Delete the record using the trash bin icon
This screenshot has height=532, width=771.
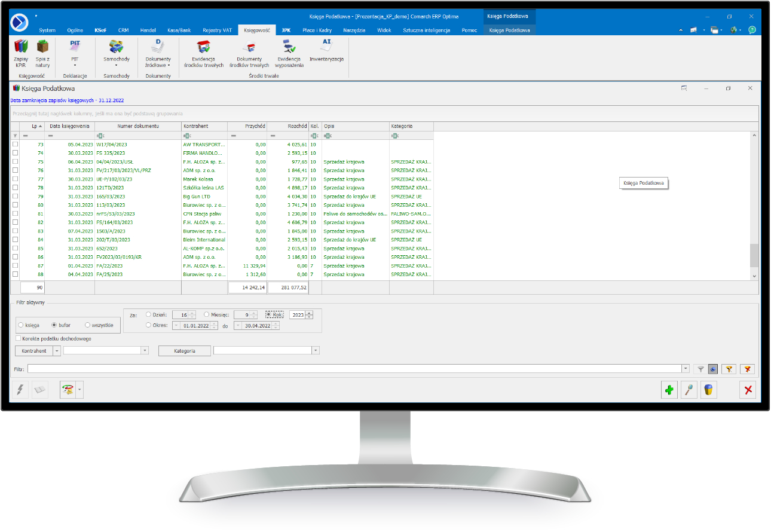coord(708,389)
